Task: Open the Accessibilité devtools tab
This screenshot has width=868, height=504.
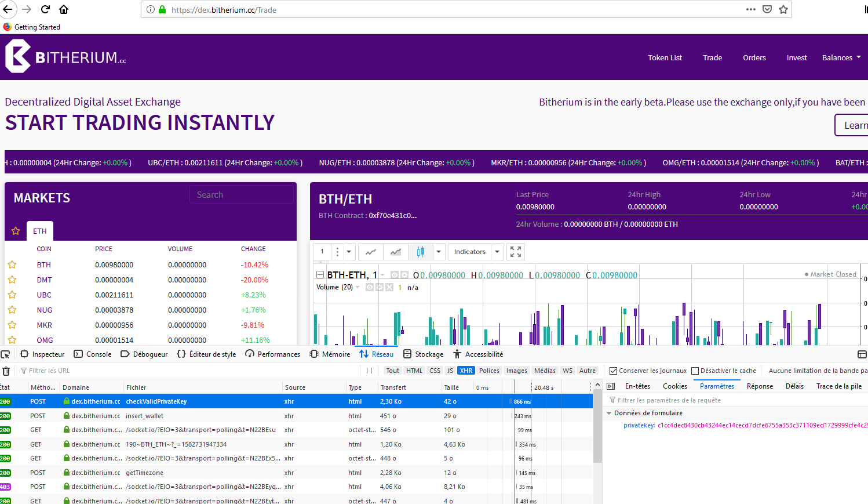Action: (x=479, y=354)
